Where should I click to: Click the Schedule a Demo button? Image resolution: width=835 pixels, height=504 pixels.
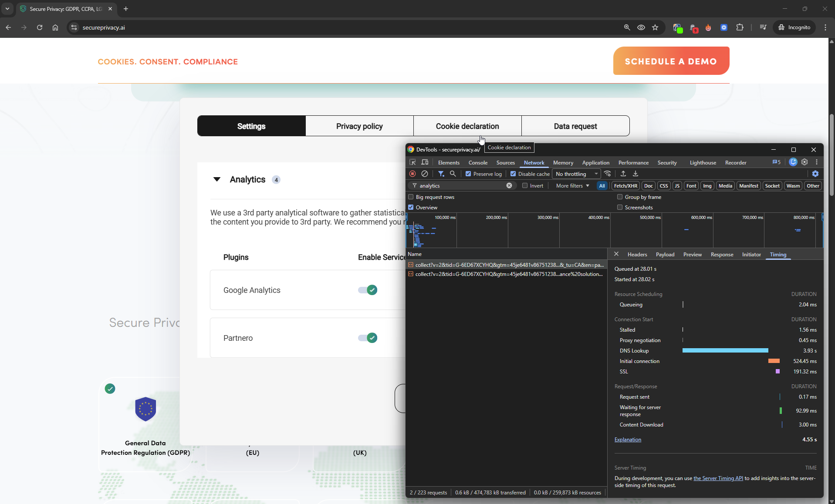point(671,61)
